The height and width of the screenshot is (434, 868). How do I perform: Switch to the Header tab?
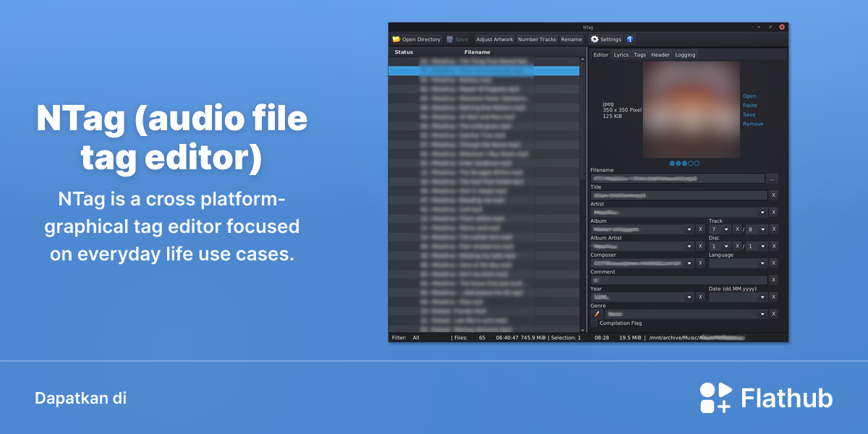tap(660, 55)
